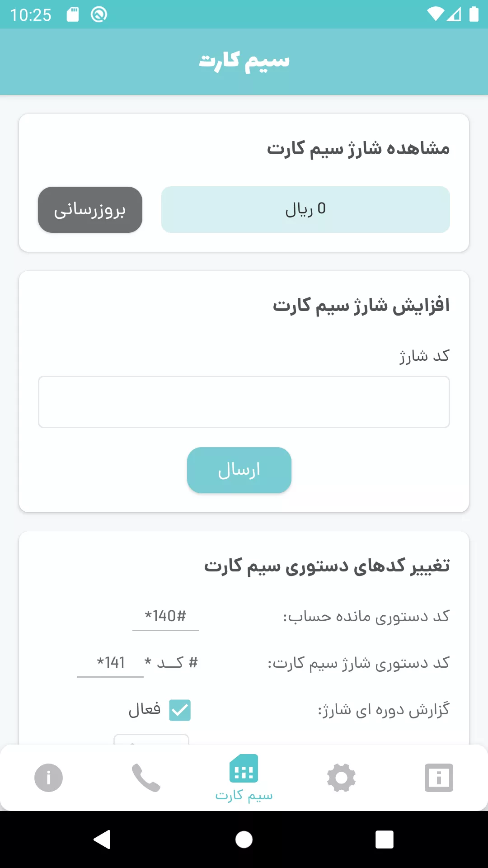
Task: Open the settings gear tab
Action: point(341,778)
